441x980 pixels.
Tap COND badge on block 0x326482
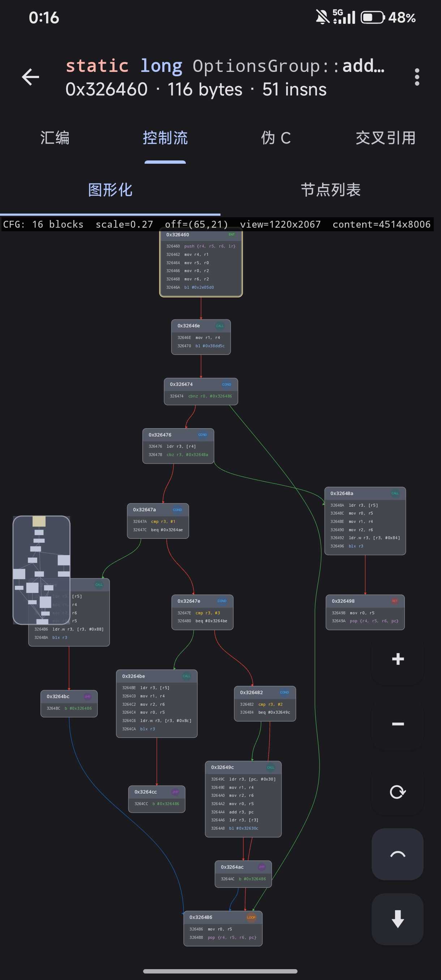(x=284, y=692)
